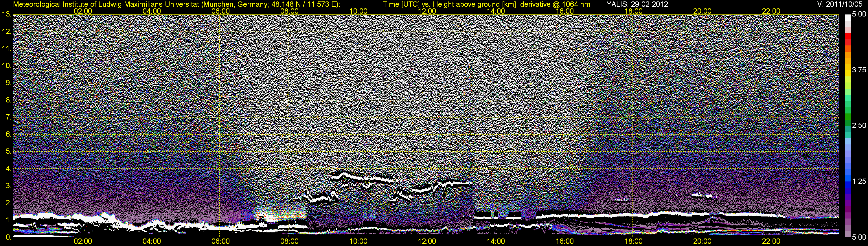The width and height of the screenshot is (868, 246).
Task: Pick the 08:00 label on the bottom time axis
Action: click(x=289, y=241)
